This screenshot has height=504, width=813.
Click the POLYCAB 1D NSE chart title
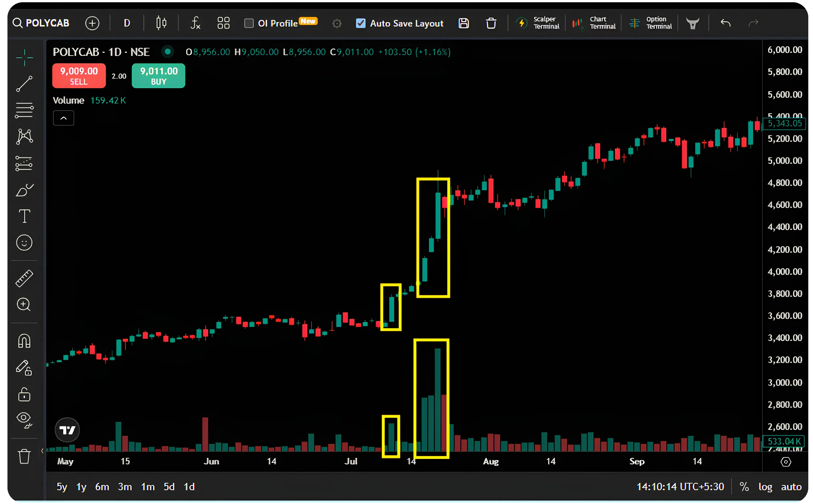(101, 52)
